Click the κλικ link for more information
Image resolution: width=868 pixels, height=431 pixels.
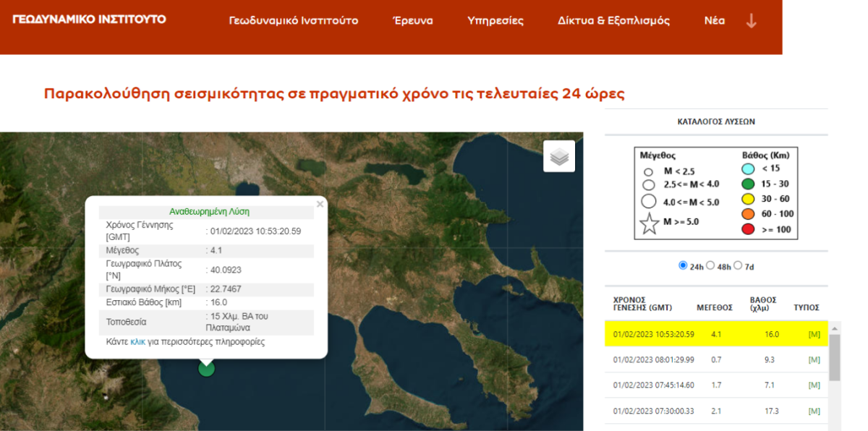coord(138,341)
